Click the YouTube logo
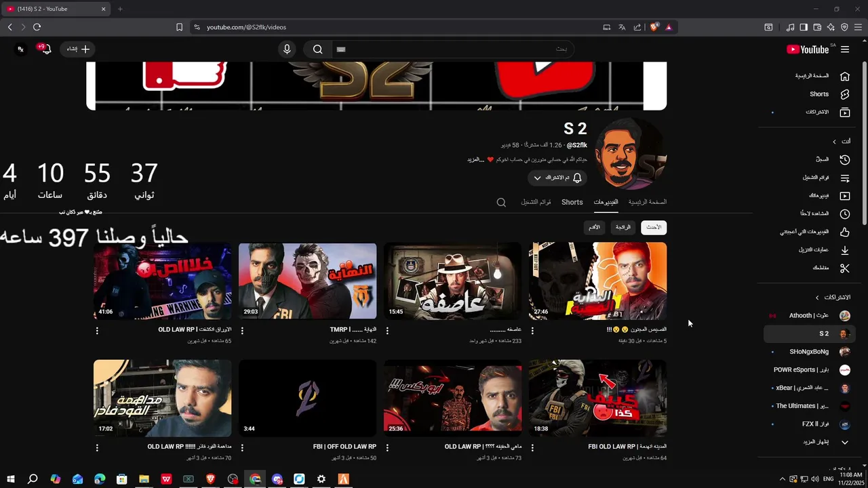 pos(808,49)
